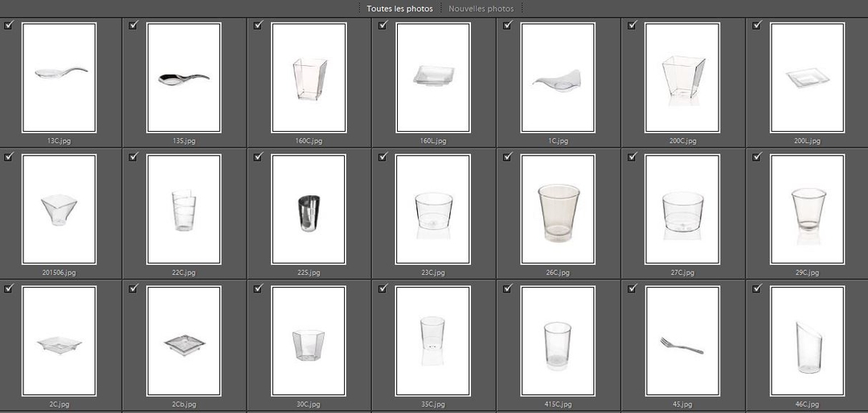The height and width of the screenshot is (413, 868).
Task: Toggle checkbox for 160C.jpg
Action: coord(258,25)
